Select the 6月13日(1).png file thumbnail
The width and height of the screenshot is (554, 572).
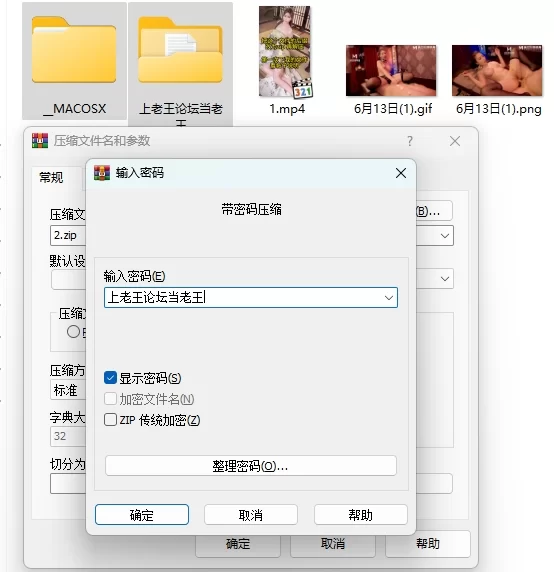(x=497, y=71)
